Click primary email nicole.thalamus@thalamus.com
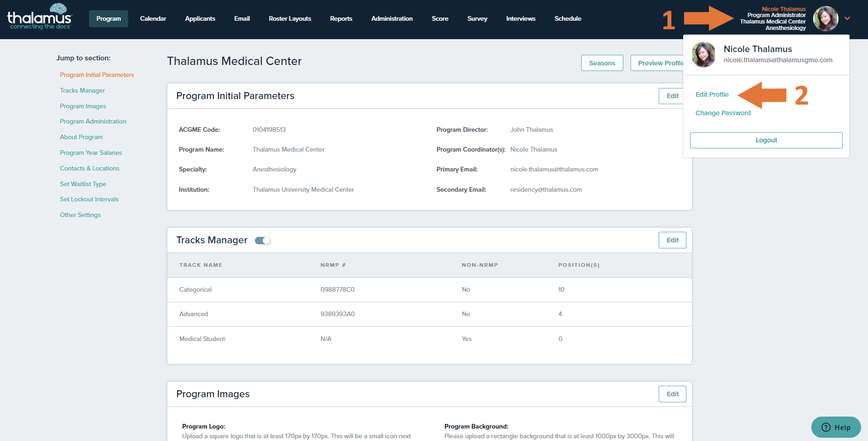Image resolution: width=868 pixels, height=441 pixels. tap(554, 169)
